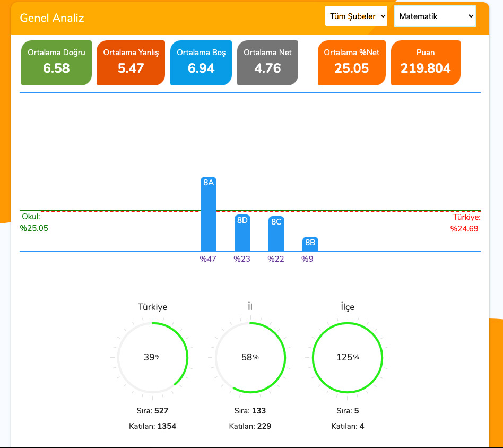Click the Ortalama Doğru 6.58 card

(56, 63)
